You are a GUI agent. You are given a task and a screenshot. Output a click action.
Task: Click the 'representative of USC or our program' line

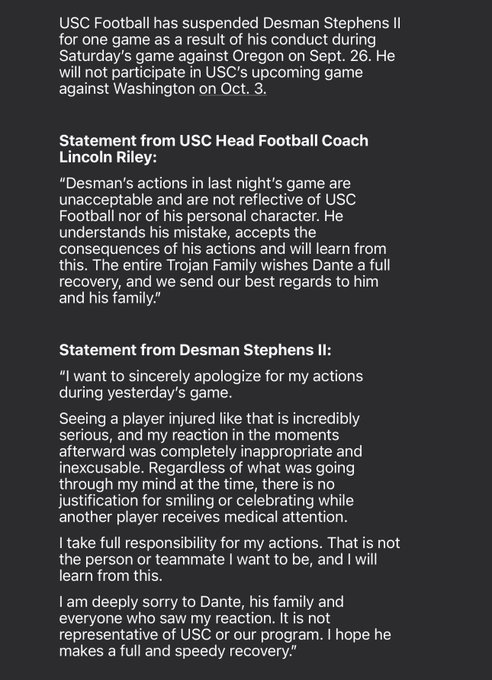[x=225, y=635]
